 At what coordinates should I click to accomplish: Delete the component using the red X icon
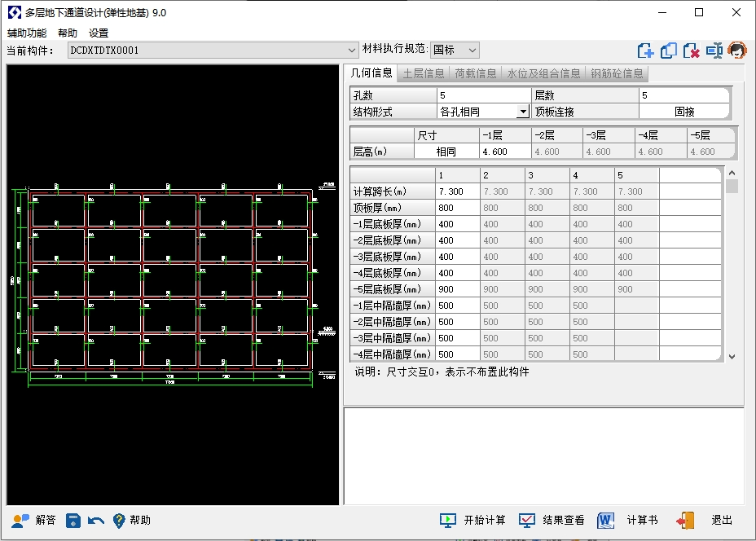(692, 51)
